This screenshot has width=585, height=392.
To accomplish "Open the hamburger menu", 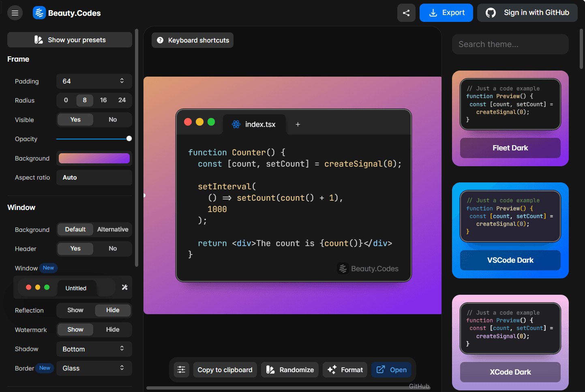I will point(15,13).
